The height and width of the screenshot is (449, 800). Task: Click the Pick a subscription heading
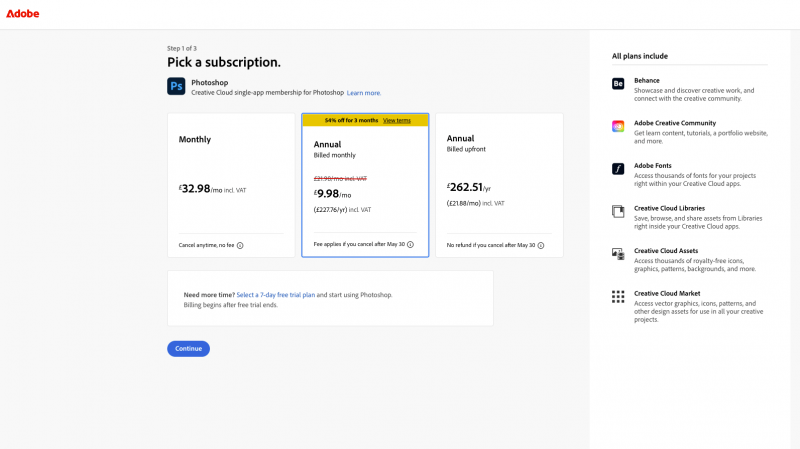point(224,62)
